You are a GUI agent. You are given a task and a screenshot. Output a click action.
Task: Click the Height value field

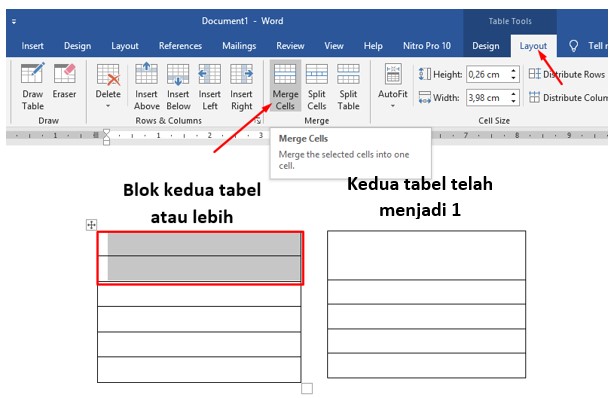[x=488, y=74]
